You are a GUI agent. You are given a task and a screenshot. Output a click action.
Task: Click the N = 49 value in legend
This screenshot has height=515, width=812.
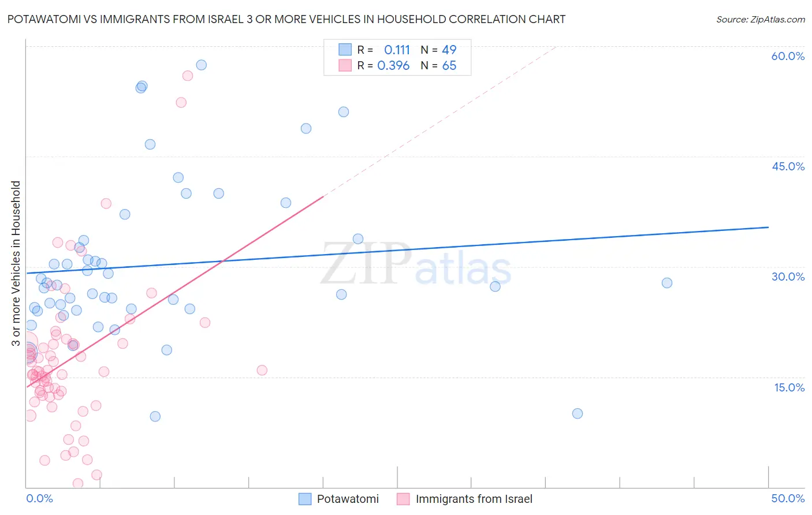tap(438, 50)
